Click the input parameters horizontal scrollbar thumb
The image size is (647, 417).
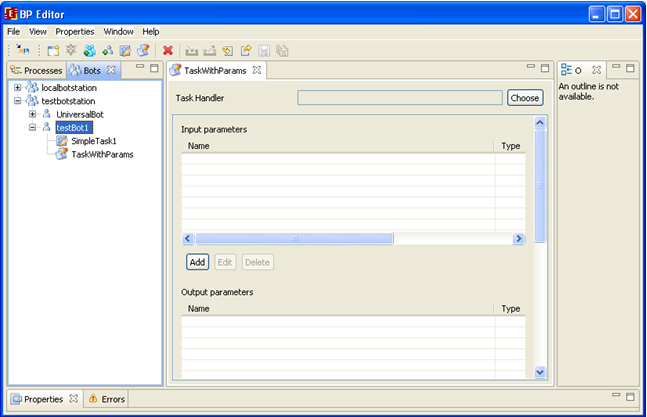pyautogui.click(x=294, y=239)
